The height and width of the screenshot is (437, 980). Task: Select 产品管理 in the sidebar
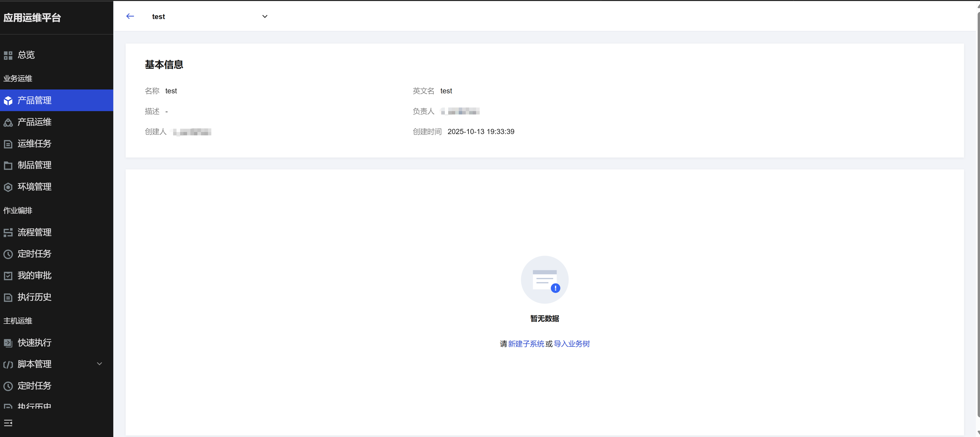(x=34, y=100)
